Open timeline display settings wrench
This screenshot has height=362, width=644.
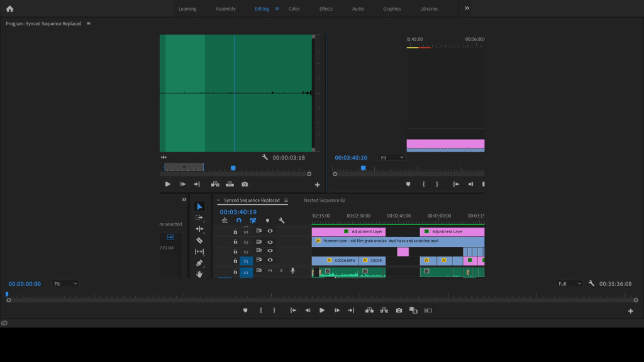(282, 221)
